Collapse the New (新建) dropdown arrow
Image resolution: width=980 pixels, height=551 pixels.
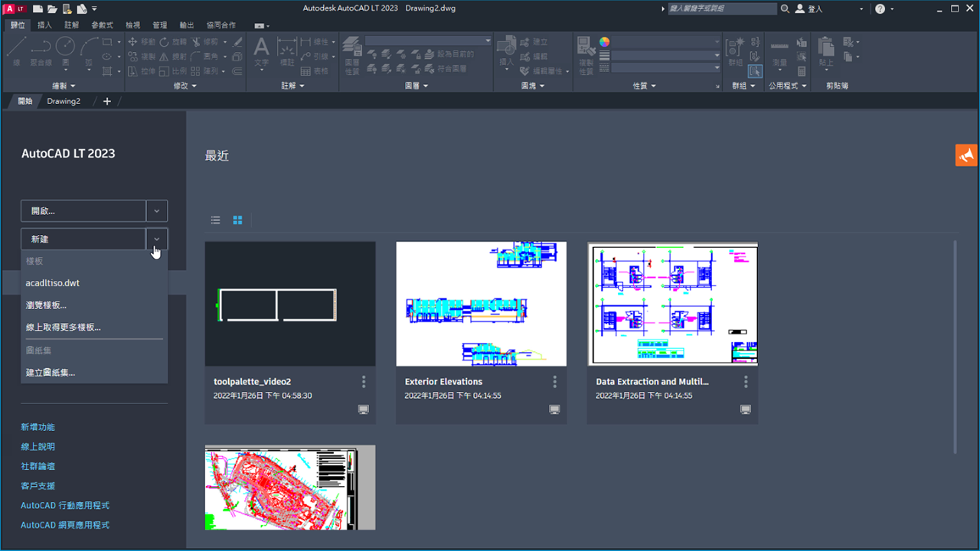157,239
